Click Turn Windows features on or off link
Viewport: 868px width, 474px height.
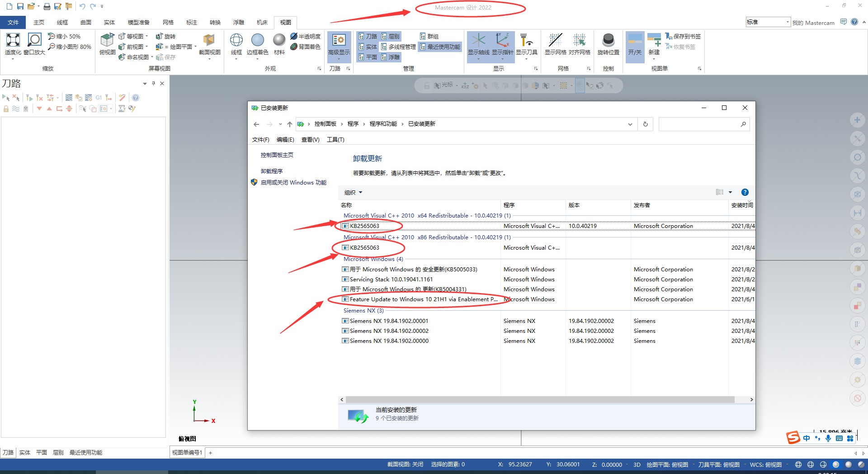click(293, 182)
